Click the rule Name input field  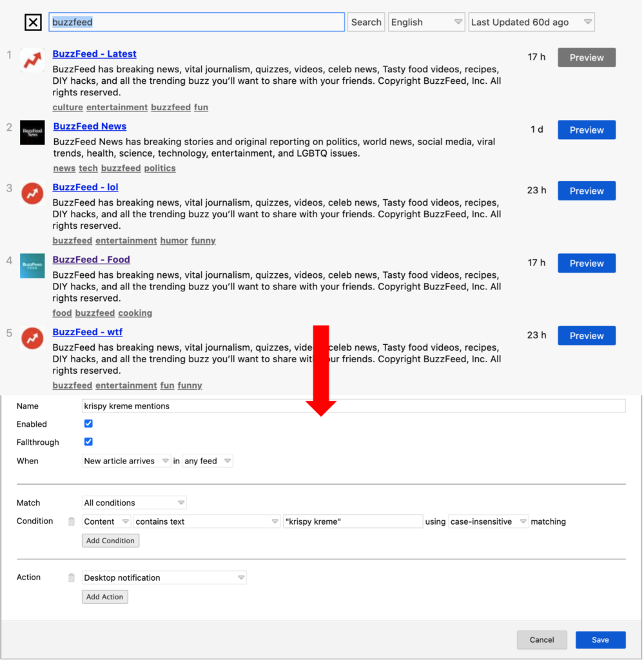pyautogui.click(x=353, y=406)
